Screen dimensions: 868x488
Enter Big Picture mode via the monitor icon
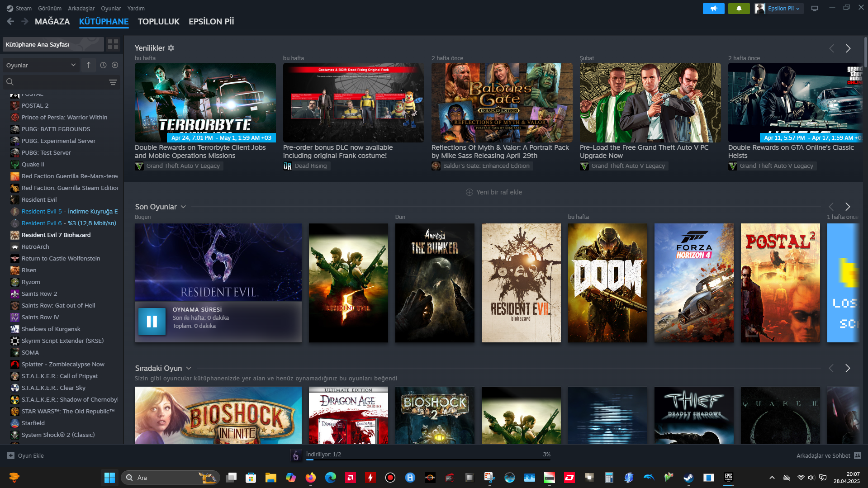click(814, 8)
